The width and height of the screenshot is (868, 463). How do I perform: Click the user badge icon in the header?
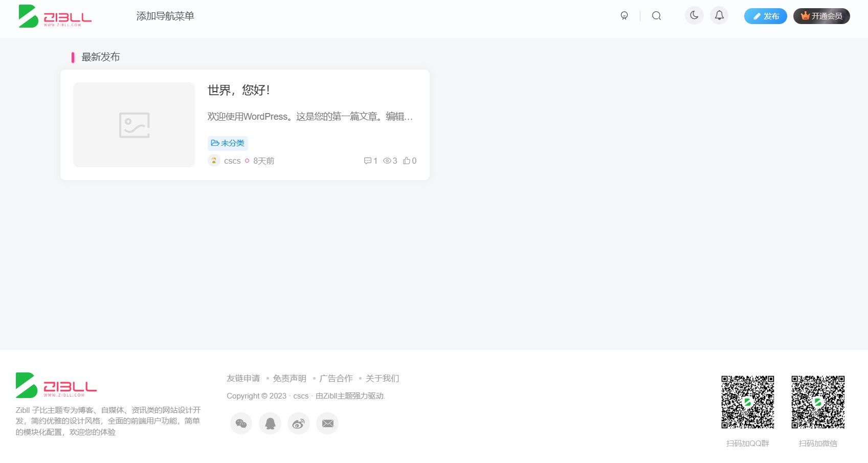point(625,16)
